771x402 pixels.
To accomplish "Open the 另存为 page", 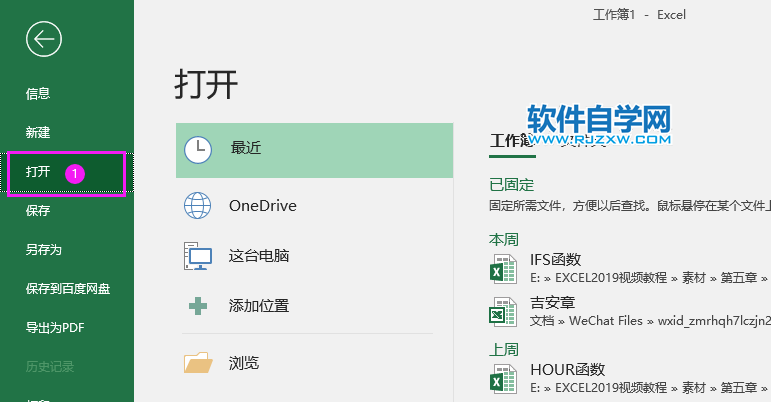I will click(44, 250).
